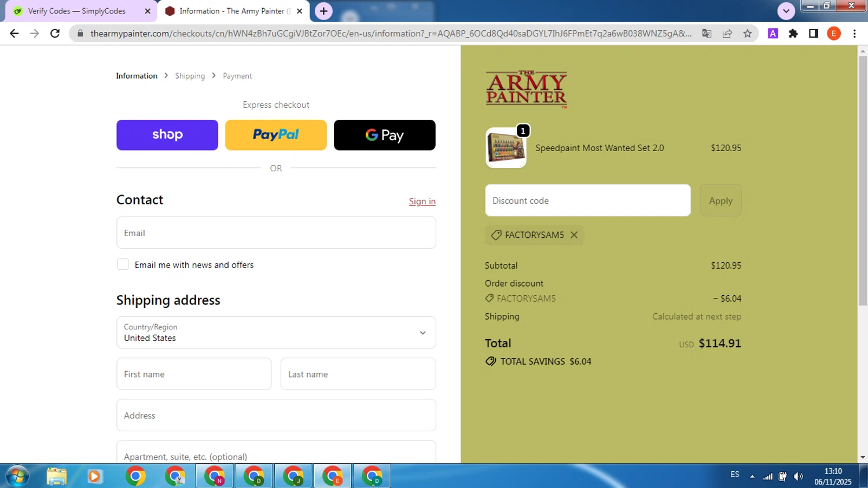Check out with Google Pay
The width and height of the screenshot is (868, 488).
[385, 135]
